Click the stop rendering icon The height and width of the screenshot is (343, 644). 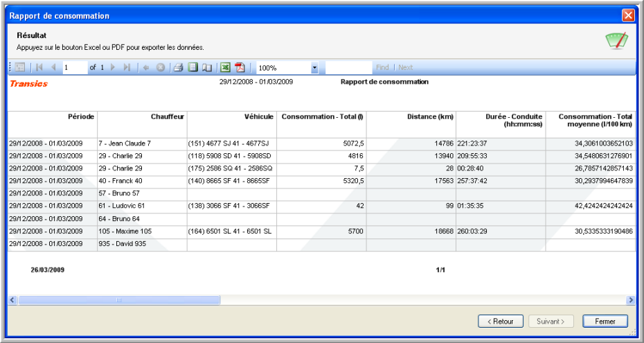[160, 68]
